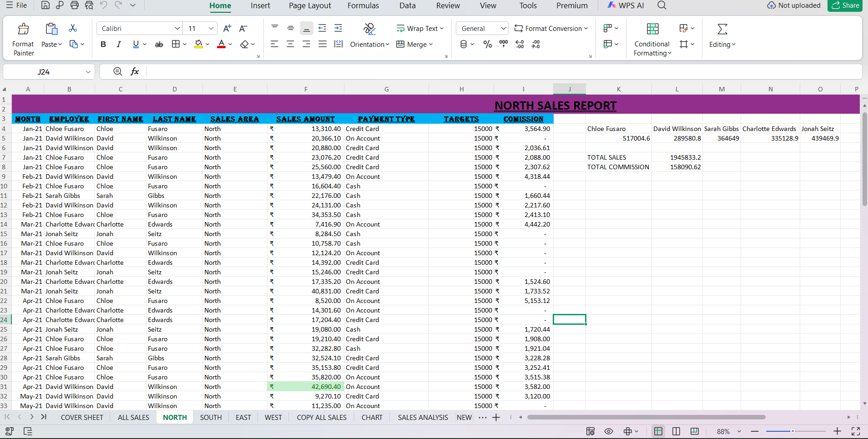
Task: Toggle bold formatting
Action: (103, 44)
